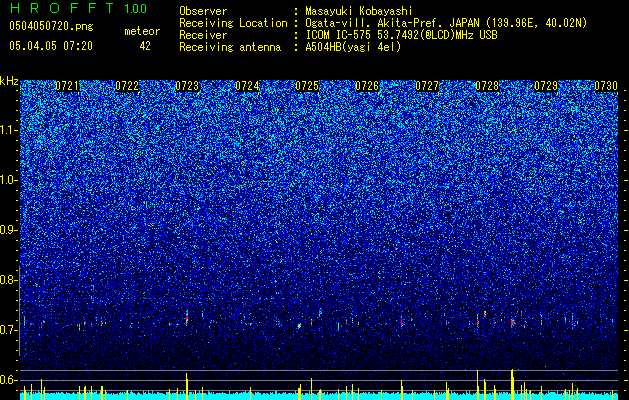Click the 1.0 kHz axis label
Image resolution: width=629 pixels, height=400 pixels.
pyautogui.click(x=9, y=180)
